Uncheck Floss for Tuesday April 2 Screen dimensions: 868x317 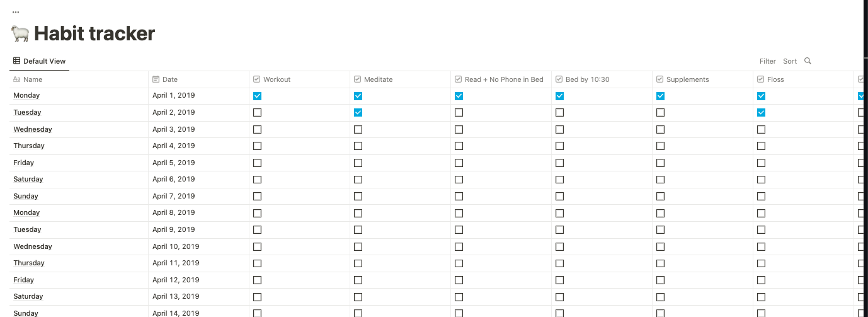pyautogui.click(x=761, y=113)
